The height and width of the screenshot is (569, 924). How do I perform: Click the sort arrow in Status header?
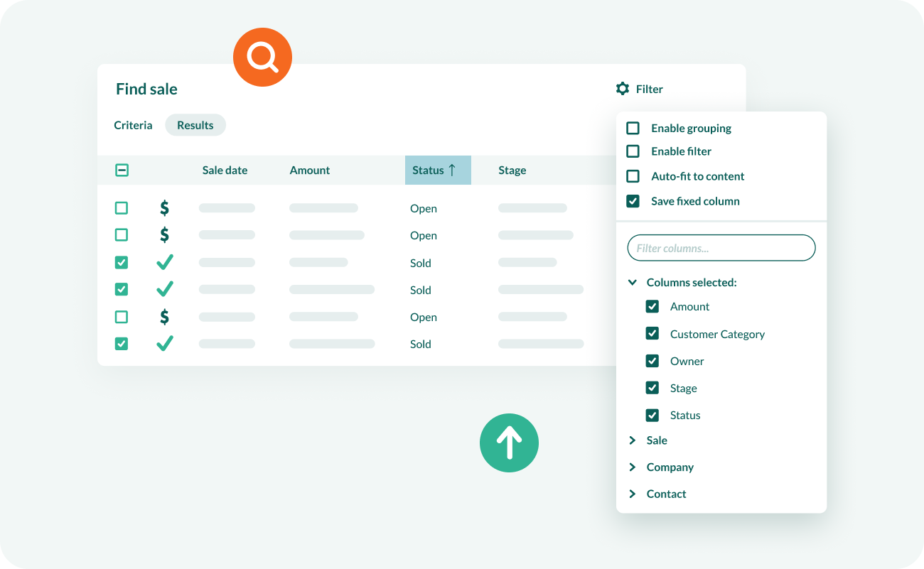[451, 170]
